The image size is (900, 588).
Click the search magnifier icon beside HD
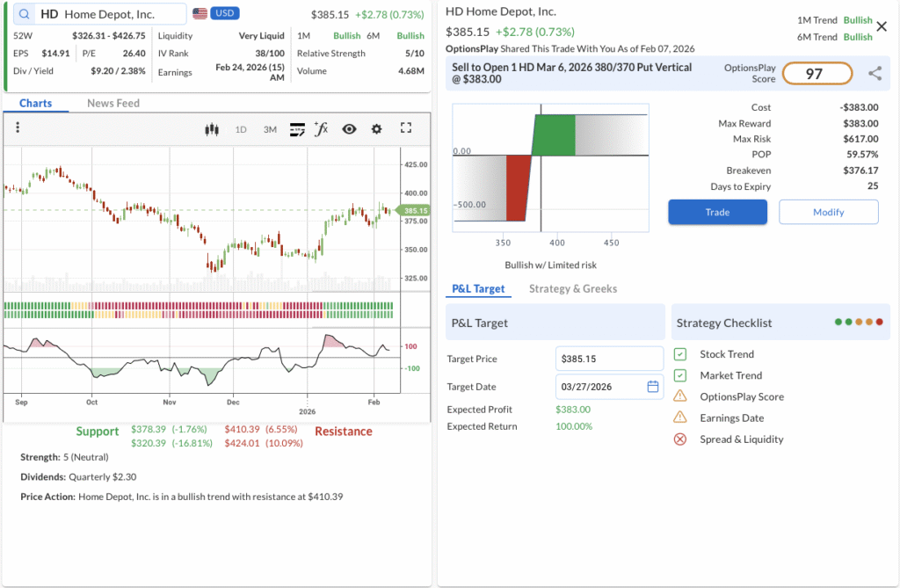pos(24,14)
